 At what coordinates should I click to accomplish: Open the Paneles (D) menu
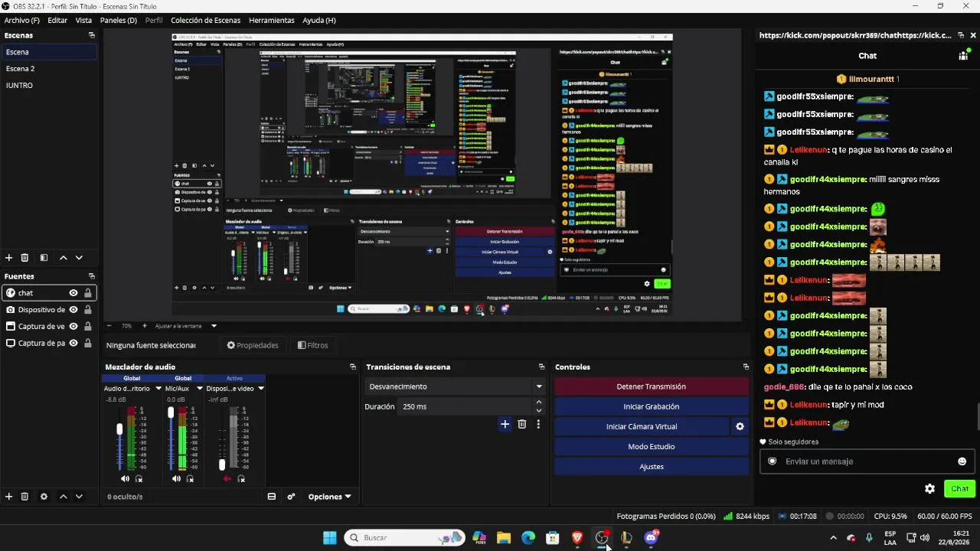(119, 21)
